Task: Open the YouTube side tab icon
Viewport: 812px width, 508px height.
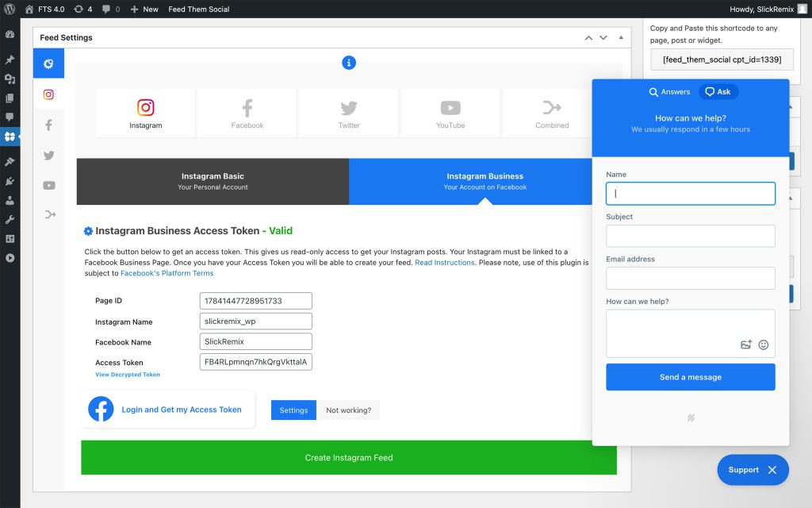Action: pyautogui.click(x=48, y=185)
